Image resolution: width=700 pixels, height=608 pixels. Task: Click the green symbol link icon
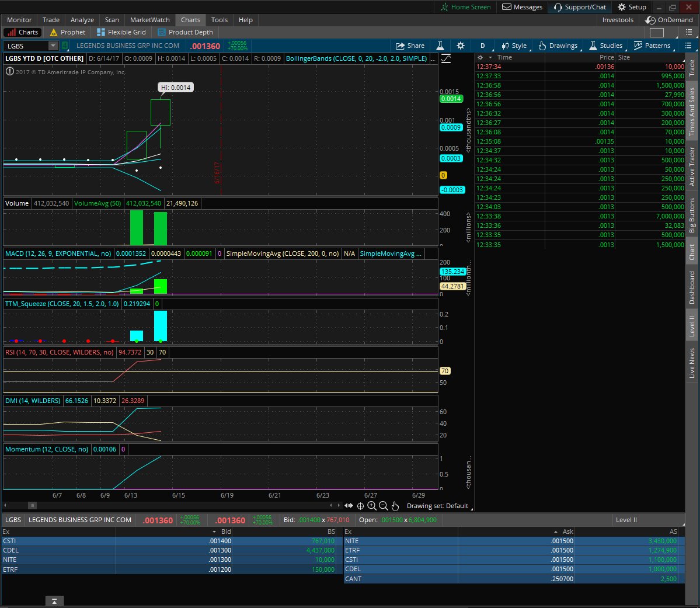click(65, 46)
